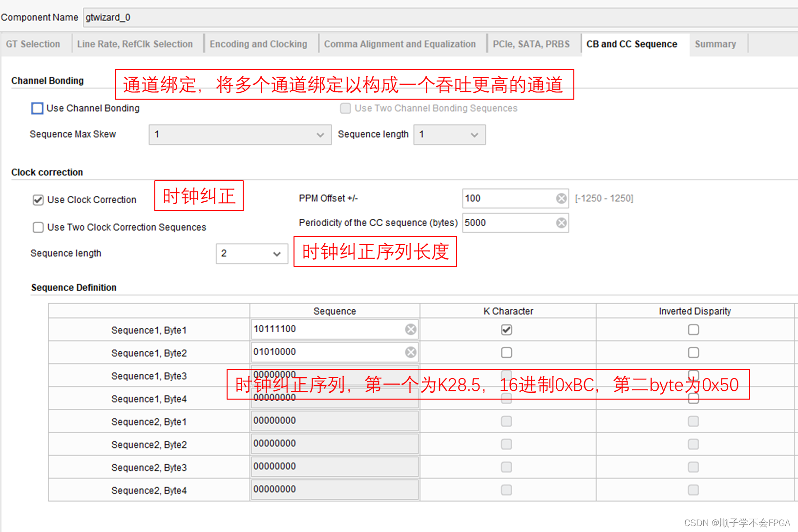This screenshot has height=532, width=798.
Task: Click the Sequence column header
Action: [335, 311]
